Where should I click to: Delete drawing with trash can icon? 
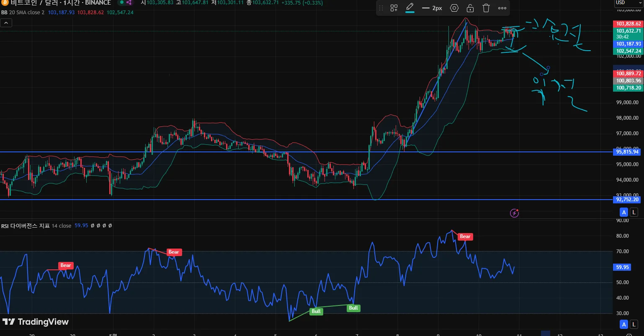486,8
